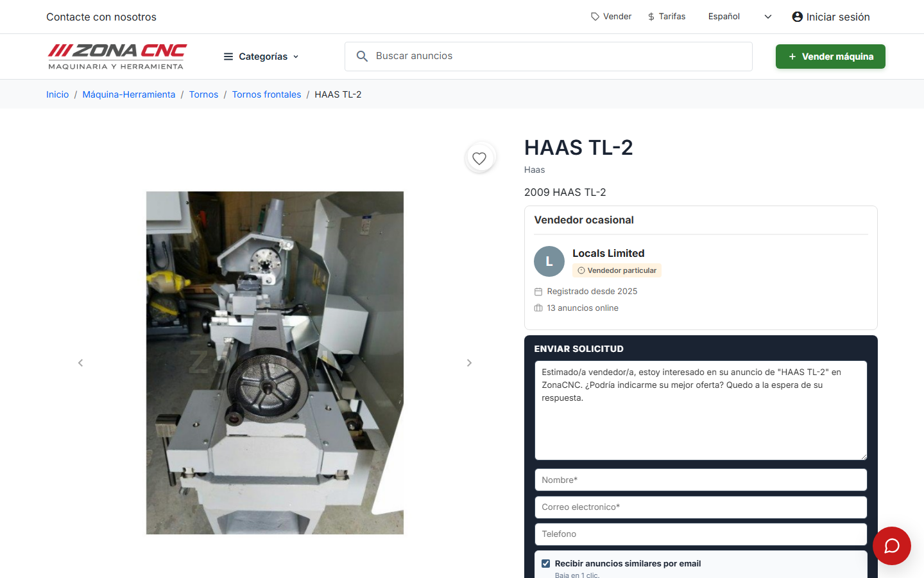924x578 pixels.
Task: Open the HAAS TL-2 lathe photo
Action: click(x=275, y=363)
